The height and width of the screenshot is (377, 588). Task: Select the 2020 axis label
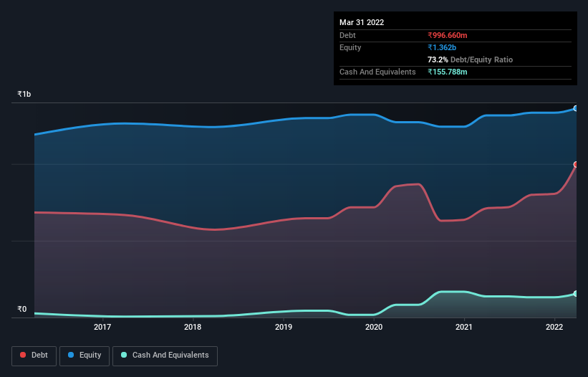[x=374, y=327]
